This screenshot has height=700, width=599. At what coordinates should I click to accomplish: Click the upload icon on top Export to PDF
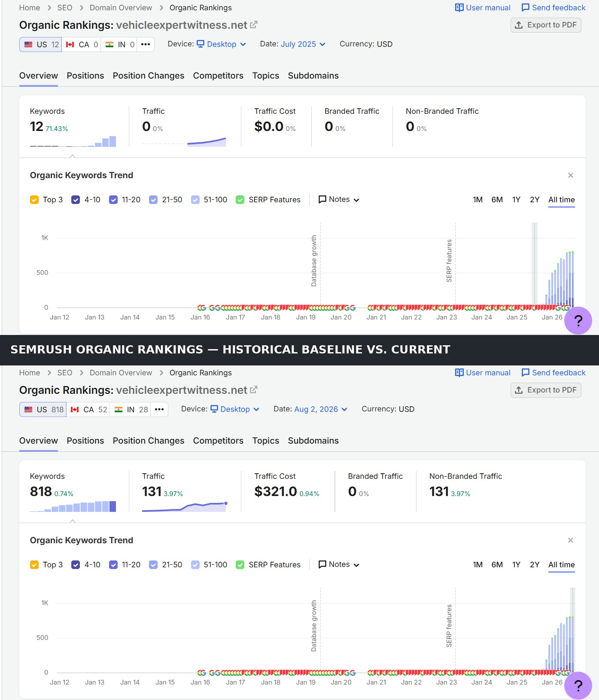pyautogui.click(x=519, y=25)
